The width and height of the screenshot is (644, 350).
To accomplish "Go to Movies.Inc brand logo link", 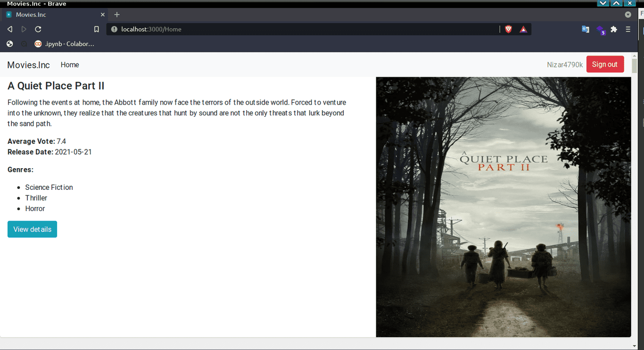I will point(28,65).
